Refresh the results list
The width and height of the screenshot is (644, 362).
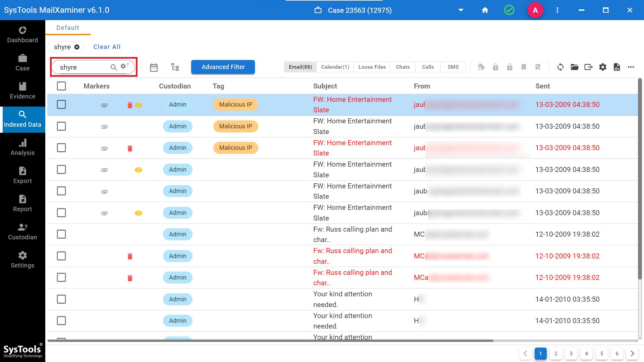click(x=560, y=67)
